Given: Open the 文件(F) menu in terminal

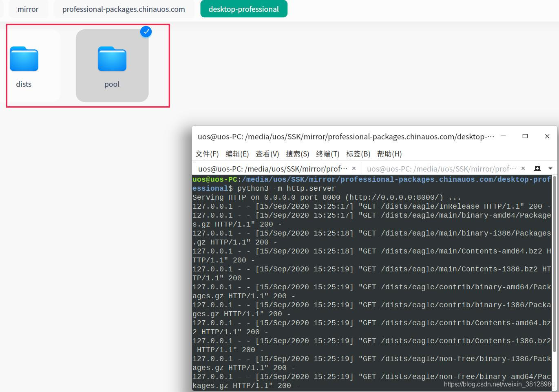Looking at the screenshot, I should click(x=207, y=154).
